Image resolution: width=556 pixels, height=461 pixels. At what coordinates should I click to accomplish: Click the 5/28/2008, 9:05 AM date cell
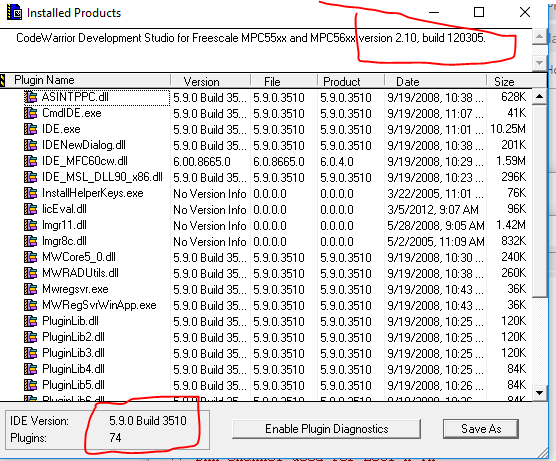pyautogui.click(x=436, y=226)
